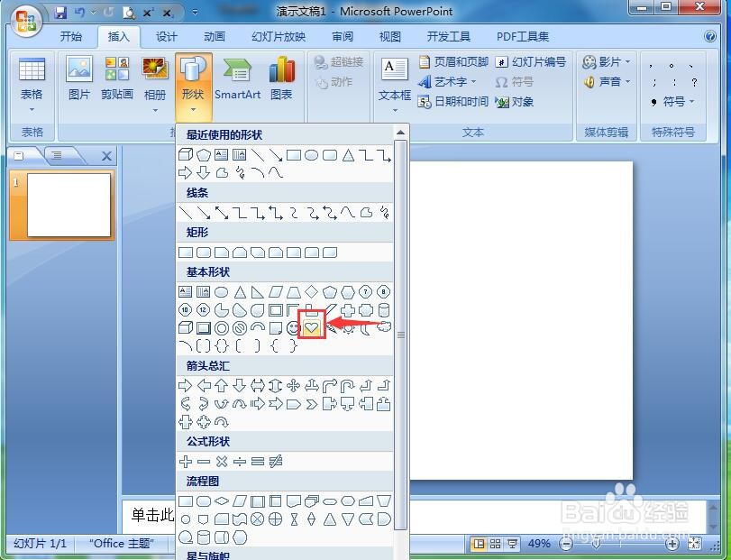Pick the division sign in 公式形状
The height and width of the screenshot is (560, 731).
click(x=240, y=462)
